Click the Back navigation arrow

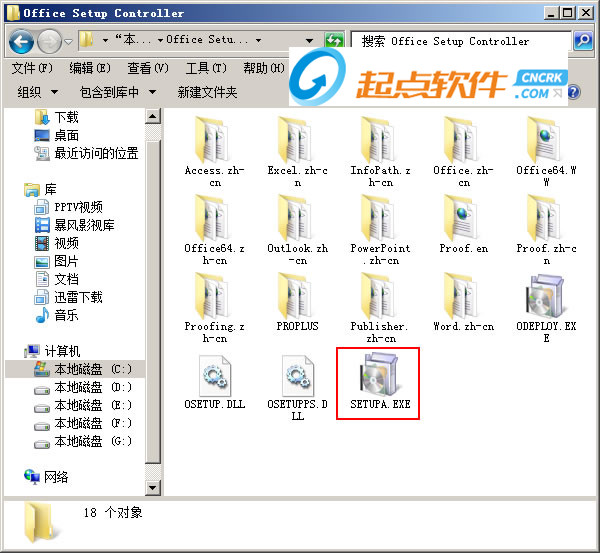(21, 41)
